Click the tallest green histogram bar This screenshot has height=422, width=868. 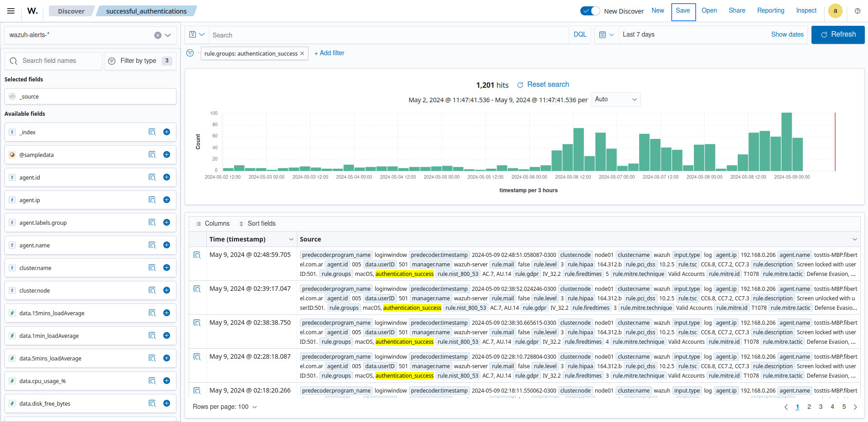click(787, 142)
